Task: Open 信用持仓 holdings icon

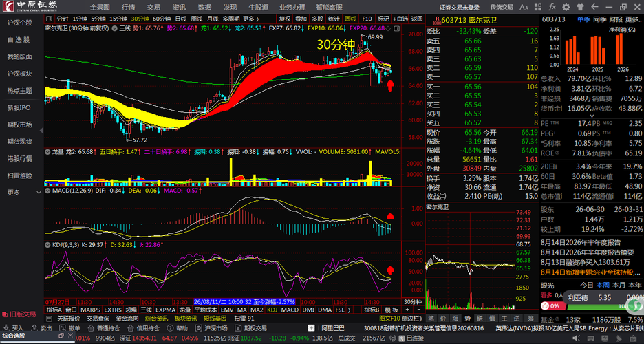Action: [x=131, y=328]
